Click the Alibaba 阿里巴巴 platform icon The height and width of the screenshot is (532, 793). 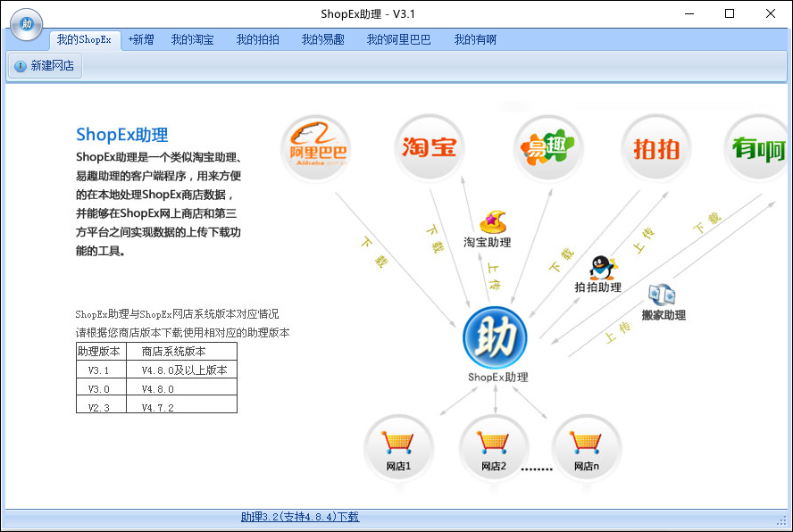(x=317, y=149)
